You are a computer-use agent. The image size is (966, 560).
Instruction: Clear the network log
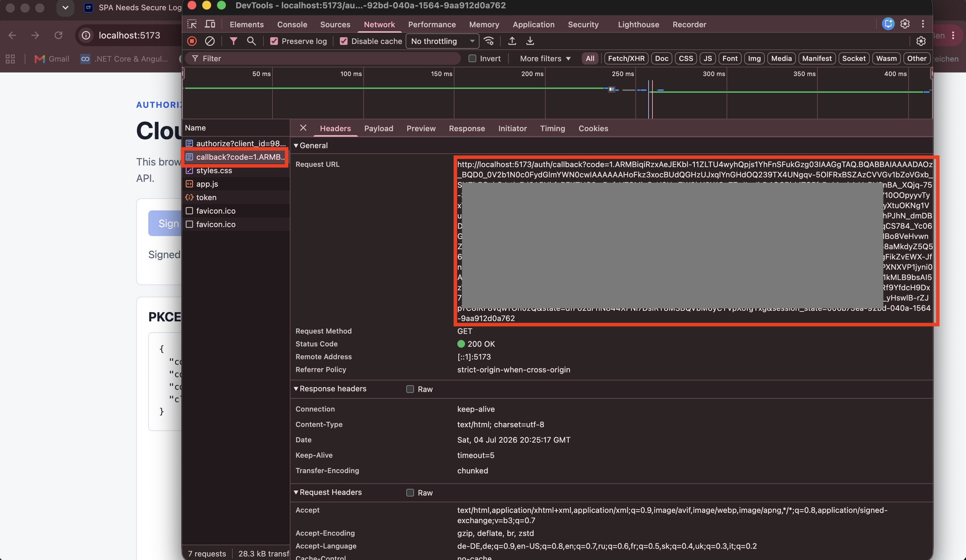tap(210, 41)
